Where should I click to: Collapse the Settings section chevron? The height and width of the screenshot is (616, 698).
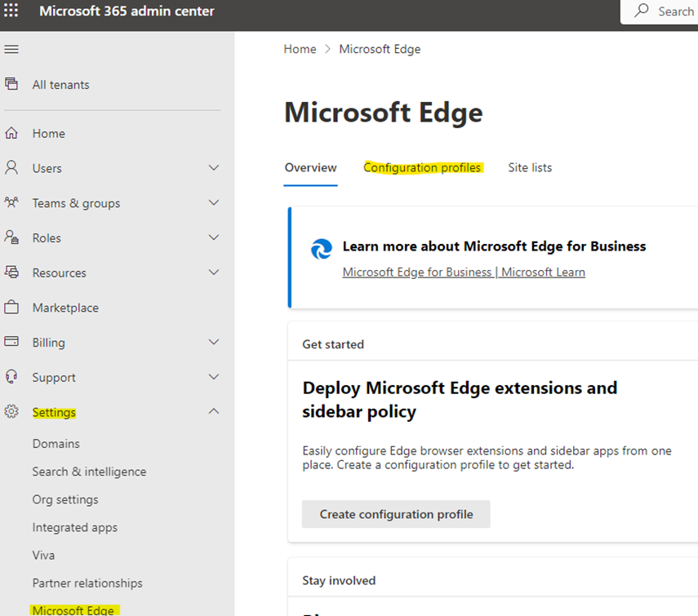click(x=214, y=412)
